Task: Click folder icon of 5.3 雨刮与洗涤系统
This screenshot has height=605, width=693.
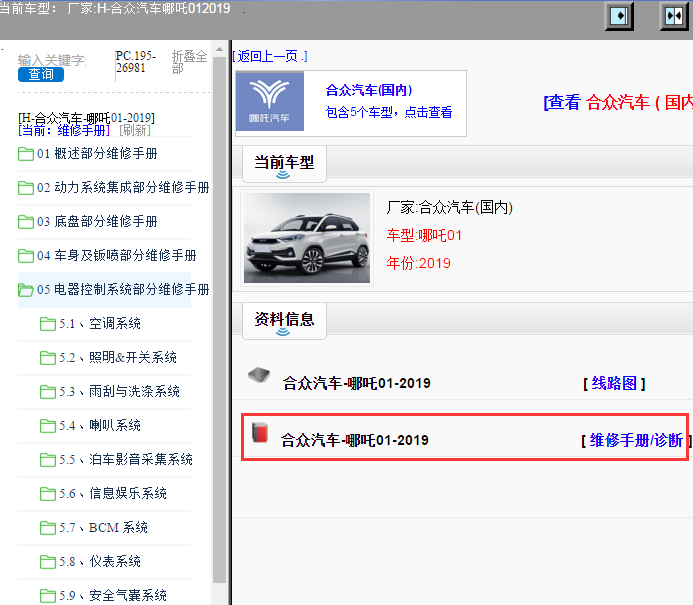Action: (x=47, y=392)
